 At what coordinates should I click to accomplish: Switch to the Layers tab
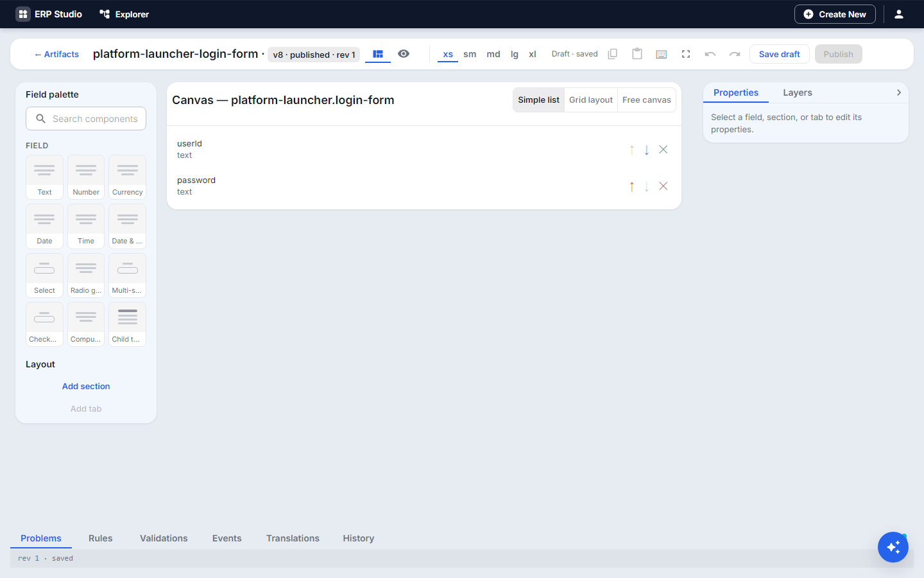click(x=798, y=92)
